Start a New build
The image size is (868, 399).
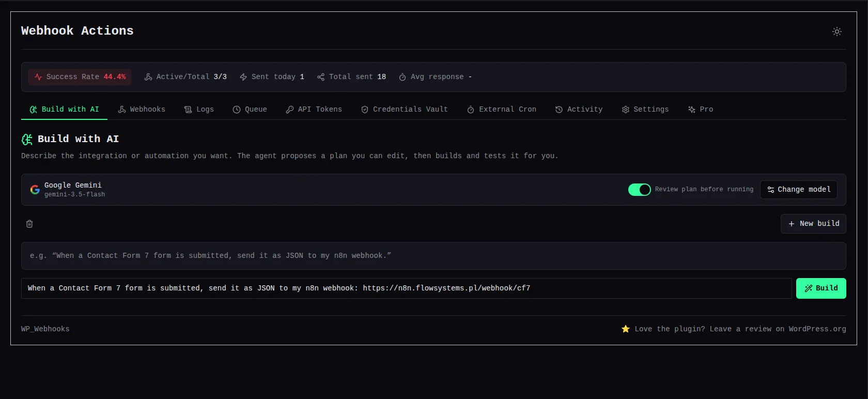click(813, 224)
